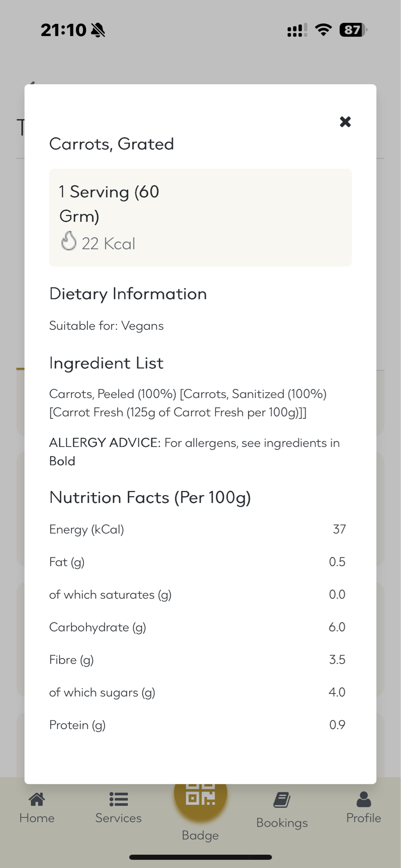Tap the home indicator bar at bottom
The width and height of the screenshot is (401, 868).
tap(200, 857)
